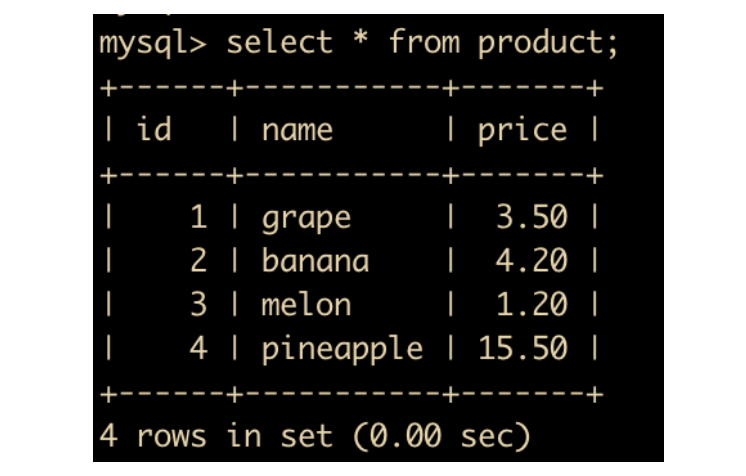Click the "name" column header
The width and height of the screenshot is (746, 476).
297,130
